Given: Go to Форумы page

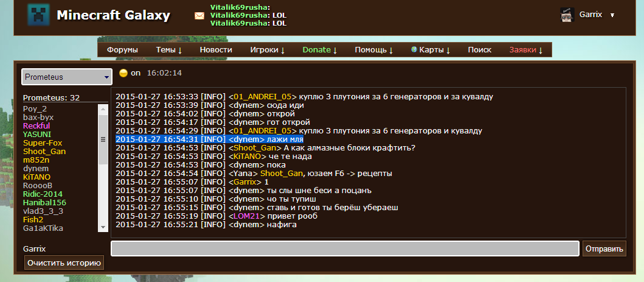Looking at the screenshot, I should point(122,50).
